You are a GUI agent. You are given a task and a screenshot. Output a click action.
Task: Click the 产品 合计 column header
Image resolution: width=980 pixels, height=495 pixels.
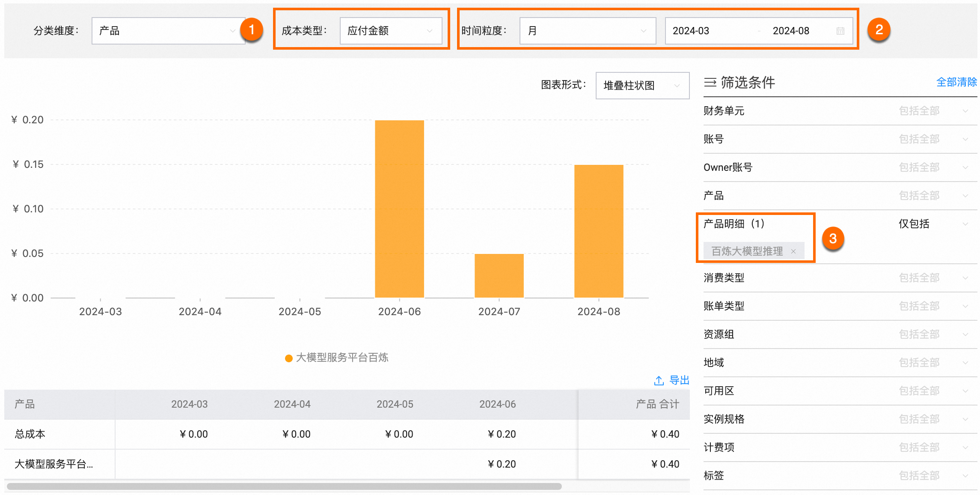(657, 404)
